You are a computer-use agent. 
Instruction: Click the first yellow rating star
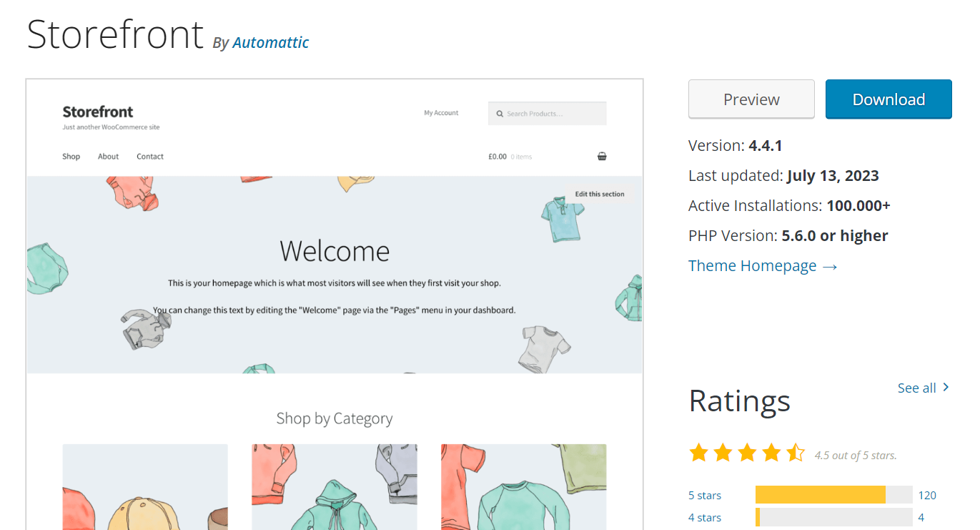(x=698, y=453)
